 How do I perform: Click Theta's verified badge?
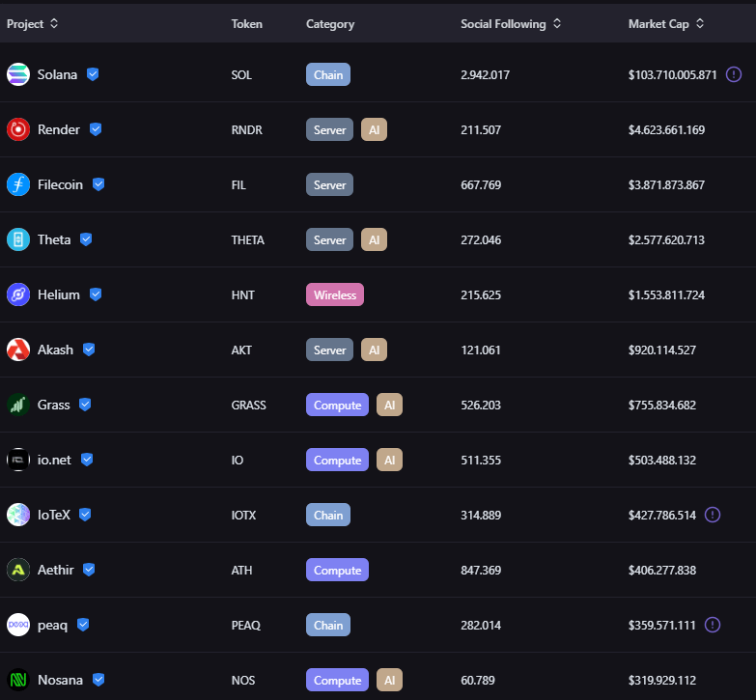(86, 239)
